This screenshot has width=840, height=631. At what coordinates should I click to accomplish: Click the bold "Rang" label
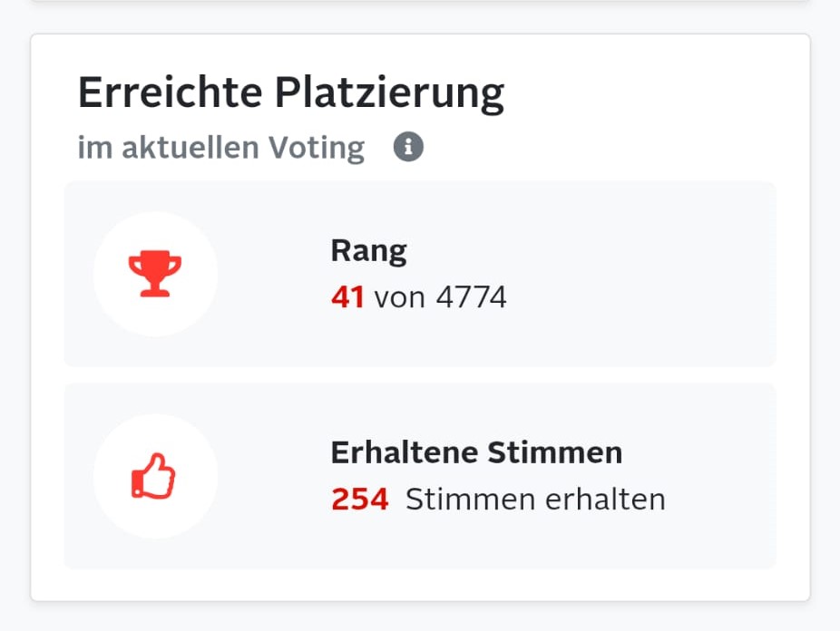(368, 251)
